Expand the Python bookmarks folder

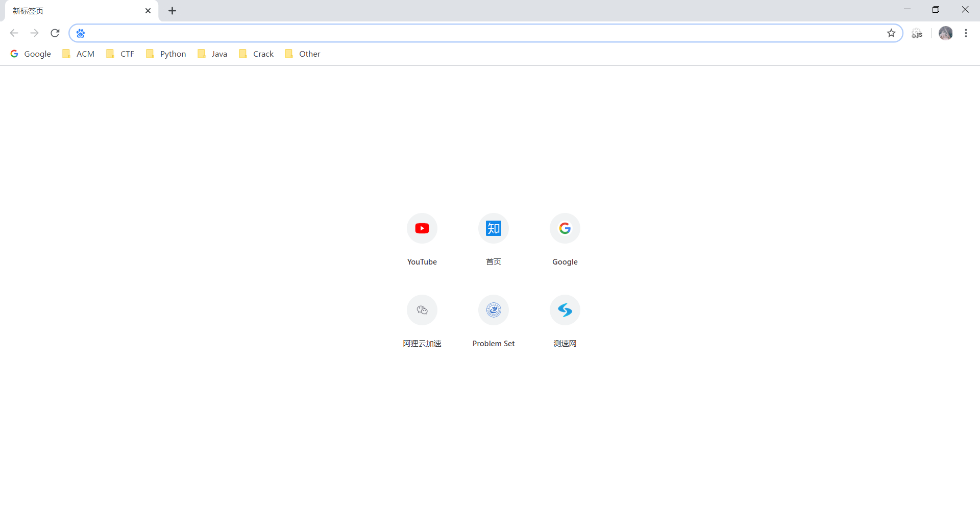pos(166,54)
